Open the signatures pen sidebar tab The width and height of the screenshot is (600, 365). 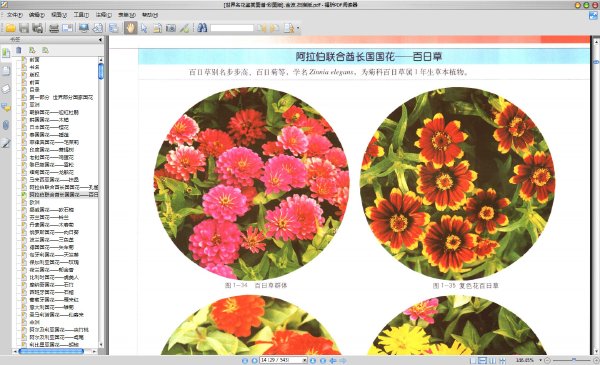click(6, 143)
